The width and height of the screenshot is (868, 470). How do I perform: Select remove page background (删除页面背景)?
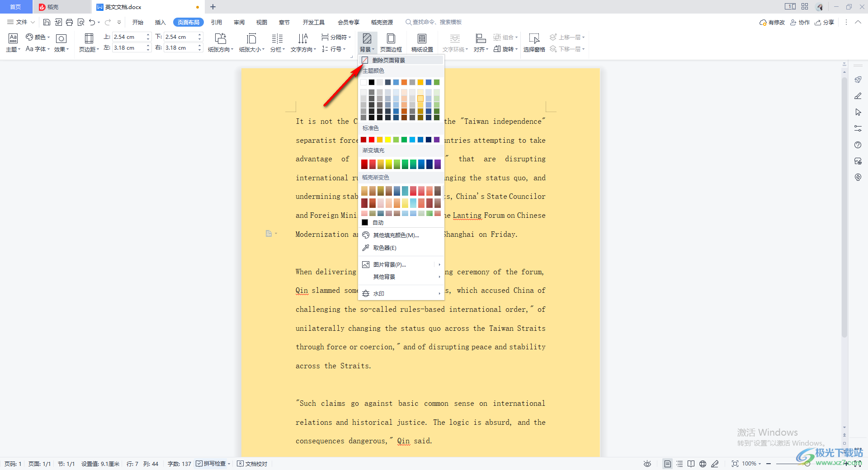tap(401, 60)
